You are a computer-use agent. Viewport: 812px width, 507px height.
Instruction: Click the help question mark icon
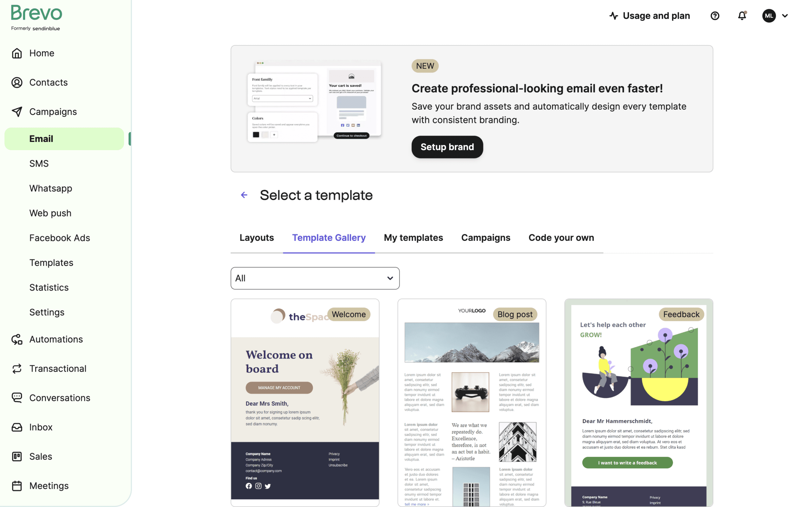click(715, 15)
